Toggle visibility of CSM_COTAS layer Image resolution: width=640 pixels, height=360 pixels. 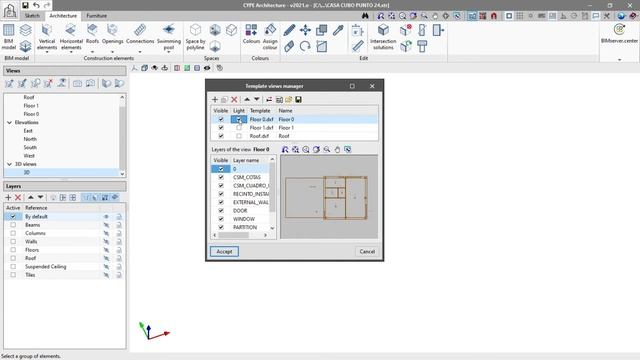221,177
